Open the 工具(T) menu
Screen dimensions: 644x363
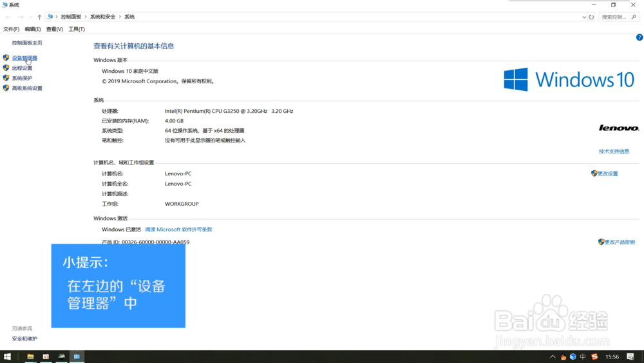pos(77,29)
